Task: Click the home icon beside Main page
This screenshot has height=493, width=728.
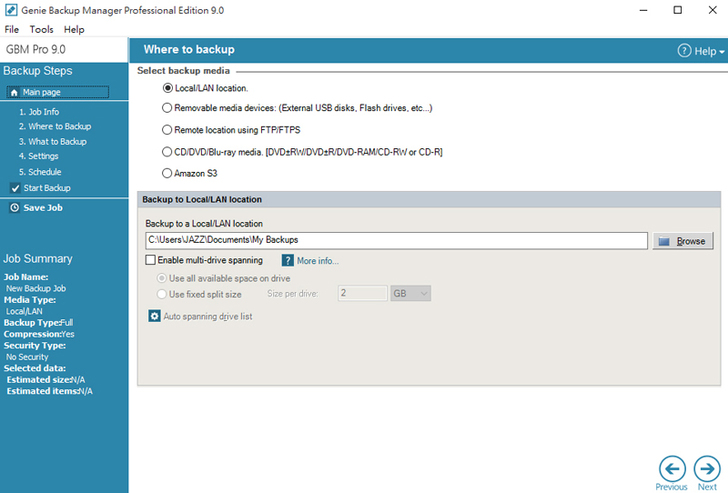Action: [14, 92]
